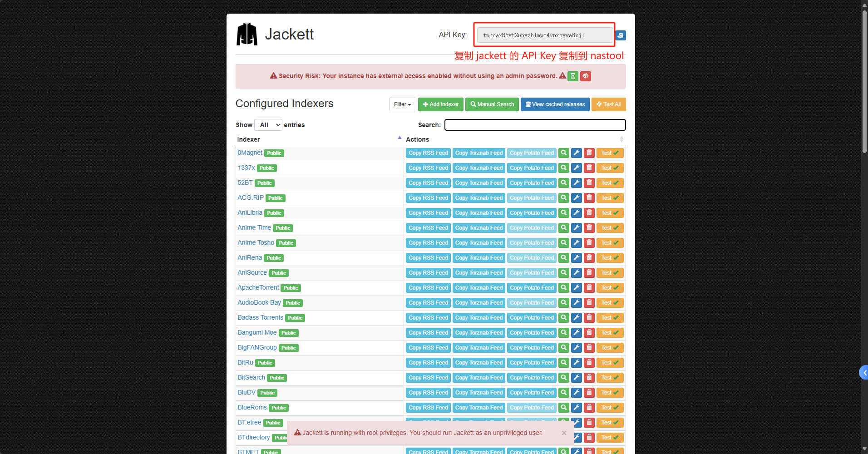The height and width of the screenshot is (454, 868).
Task: Configure the BigFANGroup indexer
Action: (576, 348)
